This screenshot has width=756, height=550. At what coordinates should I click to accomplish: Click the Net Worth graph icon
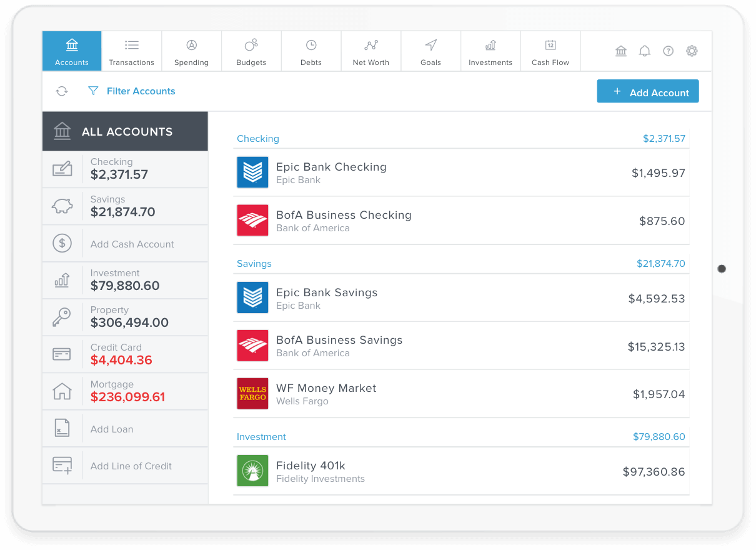point(371,46)
